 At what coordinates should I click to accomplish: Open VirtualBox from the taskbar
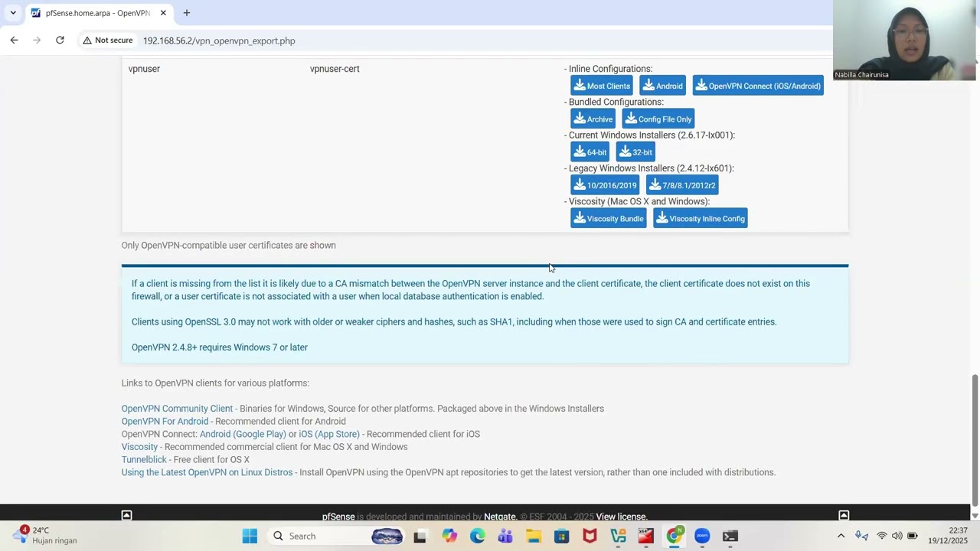point(645,536)
